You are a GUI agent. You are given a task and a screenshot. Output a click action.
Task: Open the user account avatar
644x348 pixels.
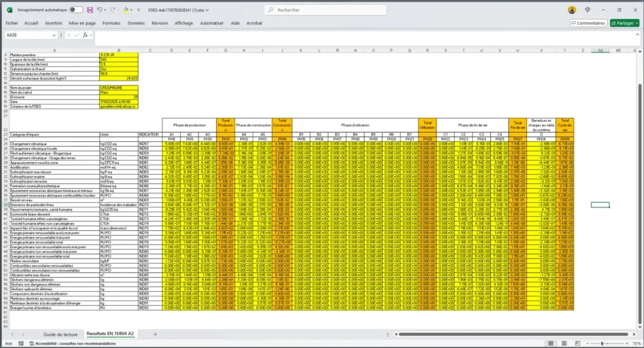572,10
